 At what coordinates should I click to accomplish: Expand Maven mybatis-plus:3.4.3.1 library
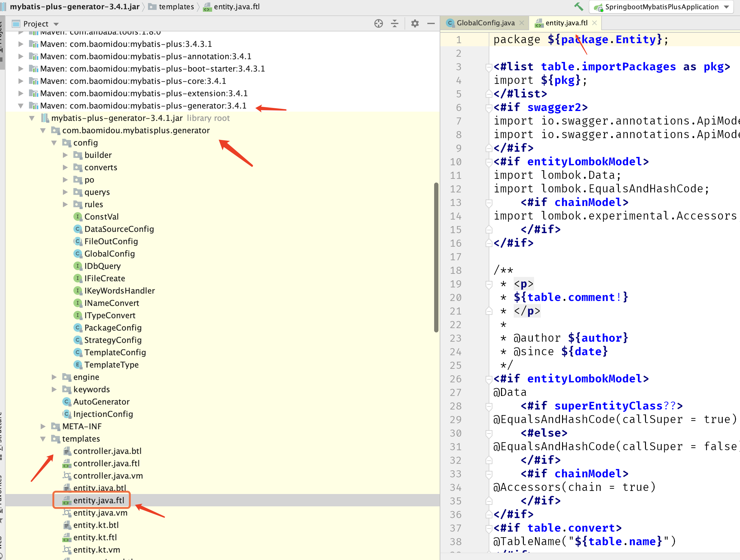tap(21, 44)
